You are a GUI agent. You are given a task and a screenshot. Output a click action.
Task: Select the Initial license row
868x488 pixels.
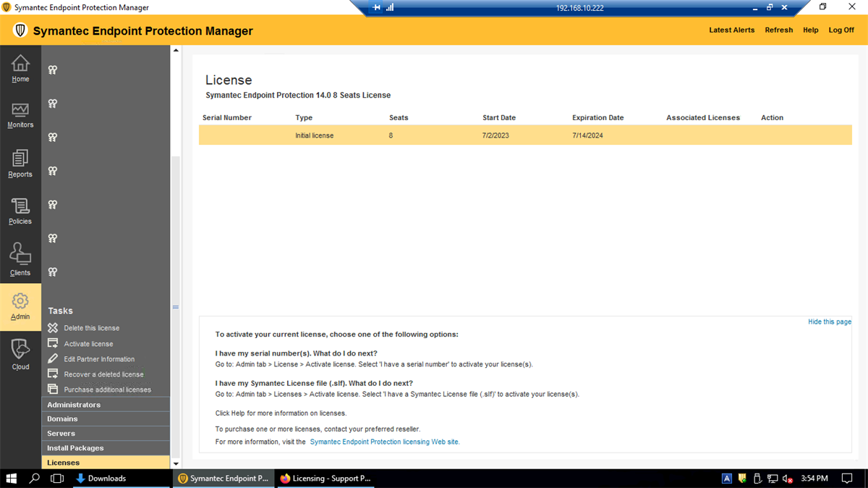(x=434, y=135)
